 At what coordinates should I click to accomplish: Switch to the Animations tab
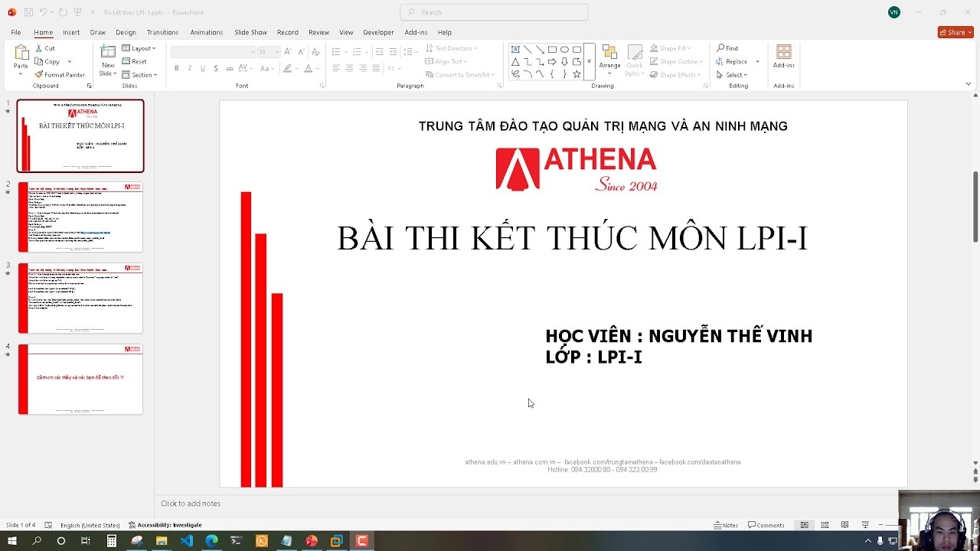click(x=206, y=32)
